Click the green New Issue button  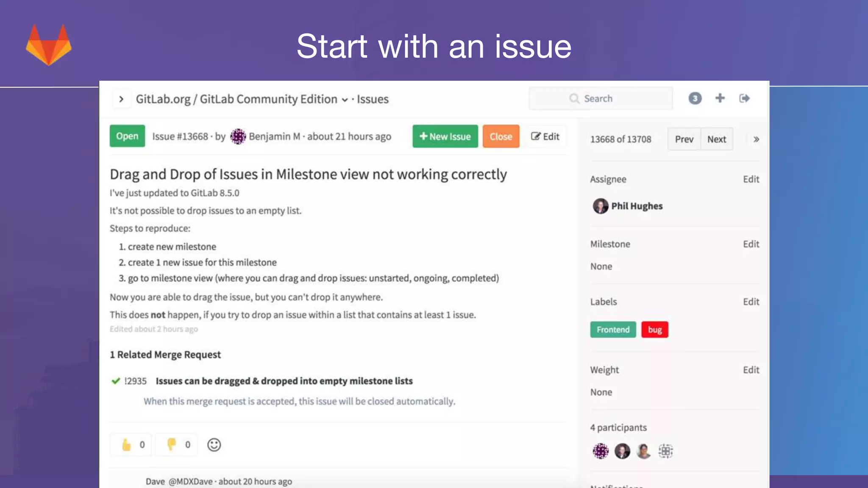pos(445,136)
